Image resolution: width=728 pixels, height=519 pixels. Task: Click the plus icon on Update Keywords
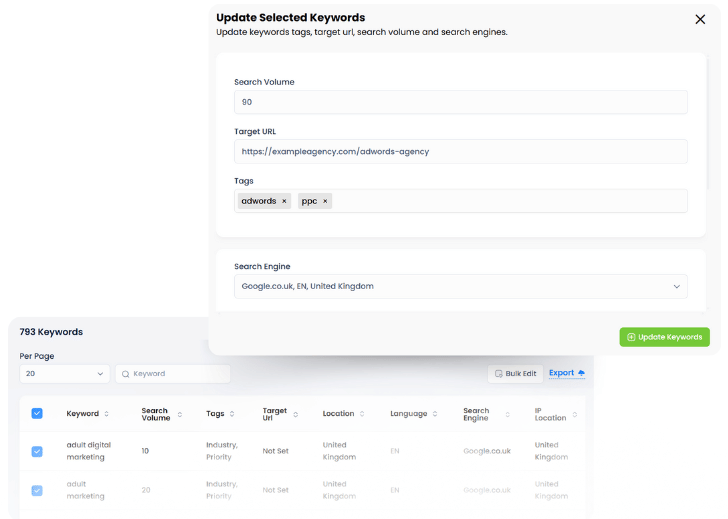pyautogui.click(x=631, y=337)
